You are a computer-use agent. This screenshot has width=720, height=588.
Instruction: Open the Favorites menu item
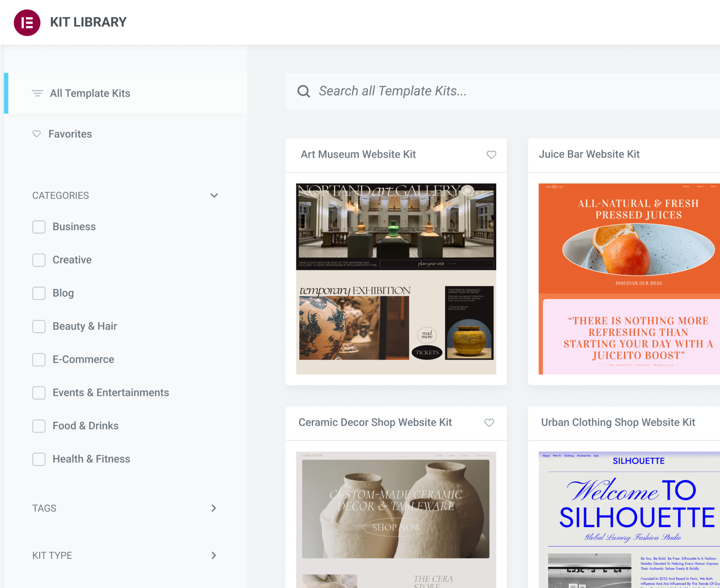(70, 134)
